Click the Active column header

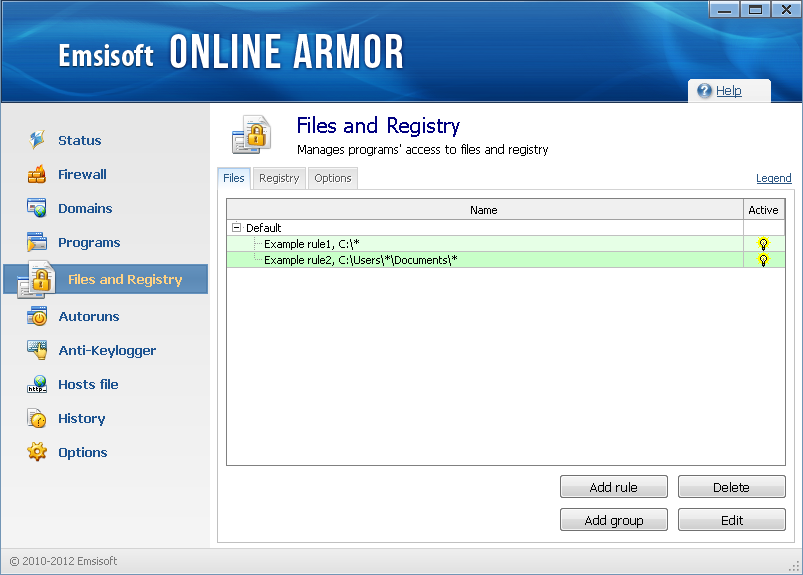click(x=764, y=210)
